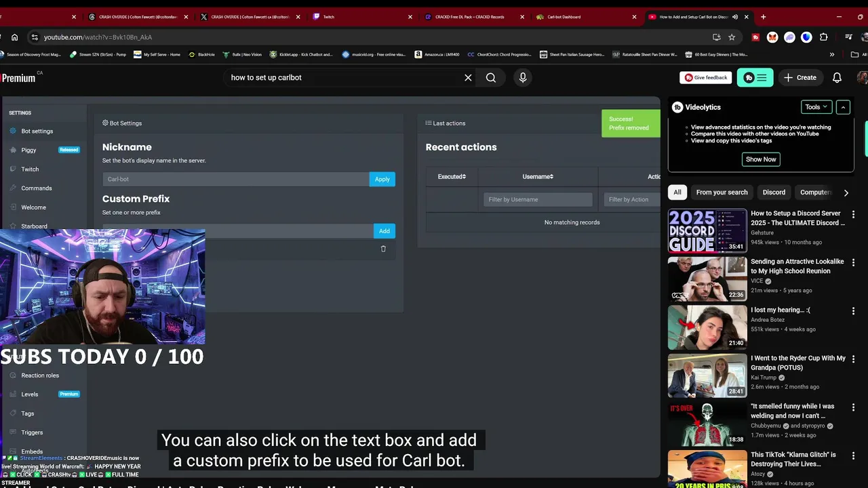Collapse the Videolytics panel with chevron

coord(843,107)
